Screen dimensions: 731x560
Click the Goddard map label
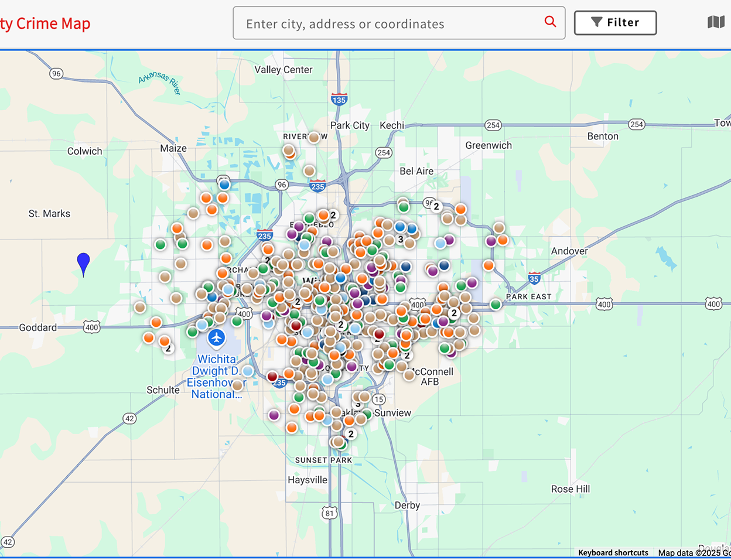38,327
